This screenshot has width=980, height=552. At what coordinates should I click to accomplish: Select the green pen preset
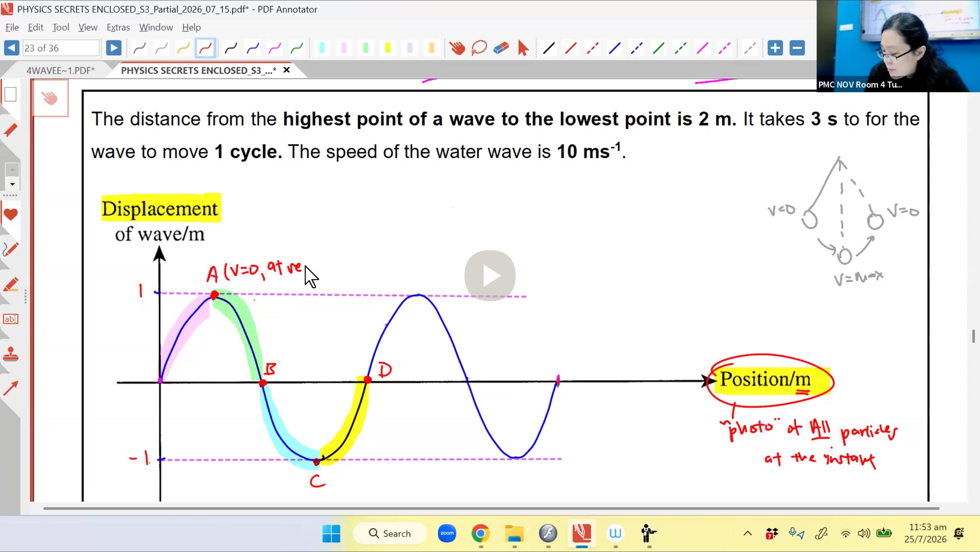pyautogui.click(x=297, y=48)
